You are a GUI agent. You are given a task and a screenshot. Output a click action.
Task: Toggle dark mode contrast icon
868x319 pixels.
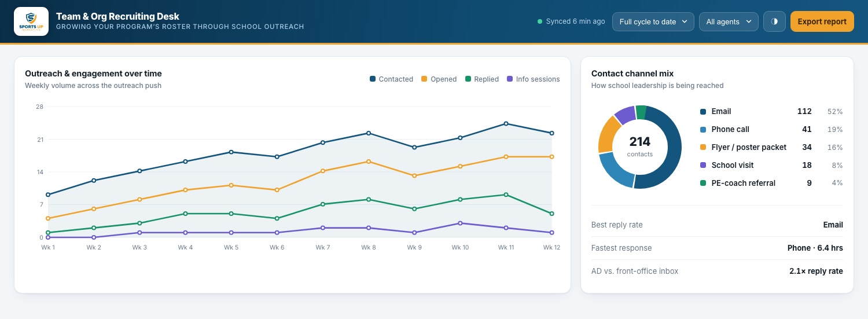(774, 21)
